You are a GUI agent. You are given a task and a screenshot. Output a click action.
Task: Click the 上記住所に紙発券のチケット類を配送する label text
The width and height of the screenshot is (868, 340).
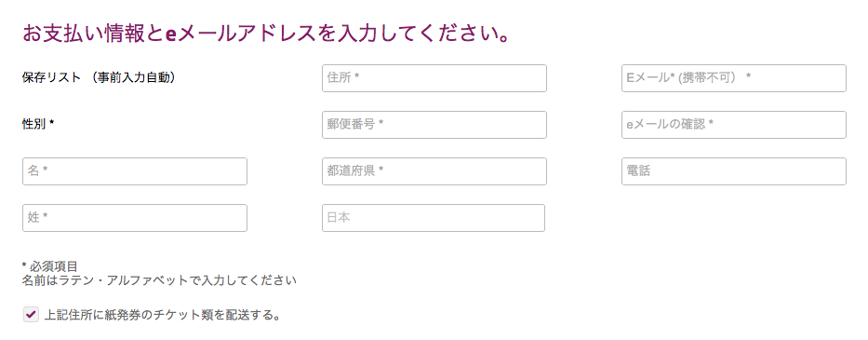pyautogui.click(x=162, y=315)
